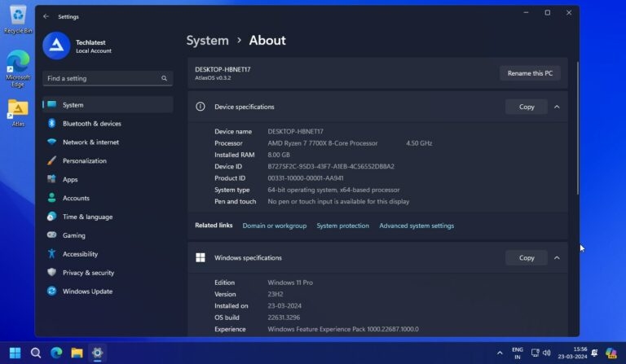Click the System breadcrumb

pos(208,40)
